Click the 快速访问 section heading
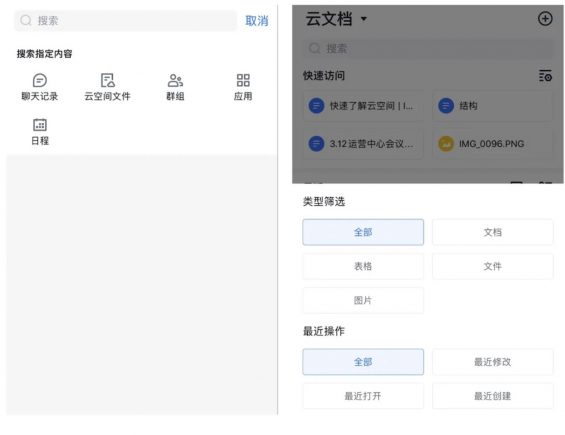 (324, 76)
